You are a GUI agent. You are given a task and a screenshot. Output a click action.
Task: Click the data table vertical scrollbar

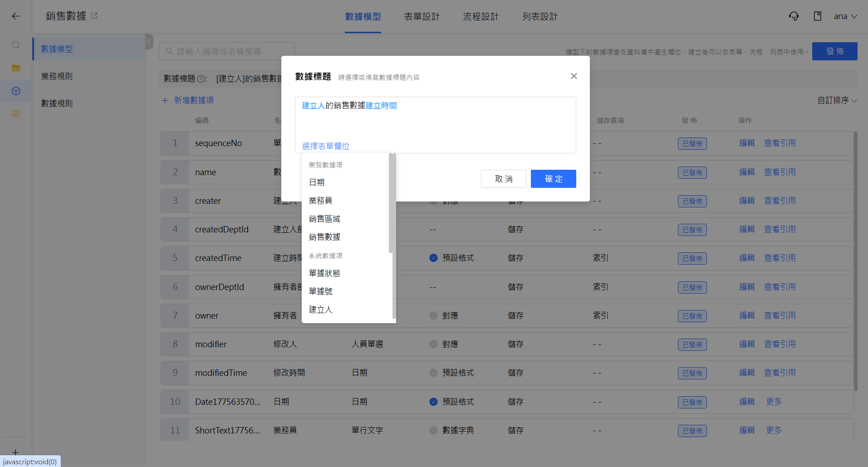point(856,261)
